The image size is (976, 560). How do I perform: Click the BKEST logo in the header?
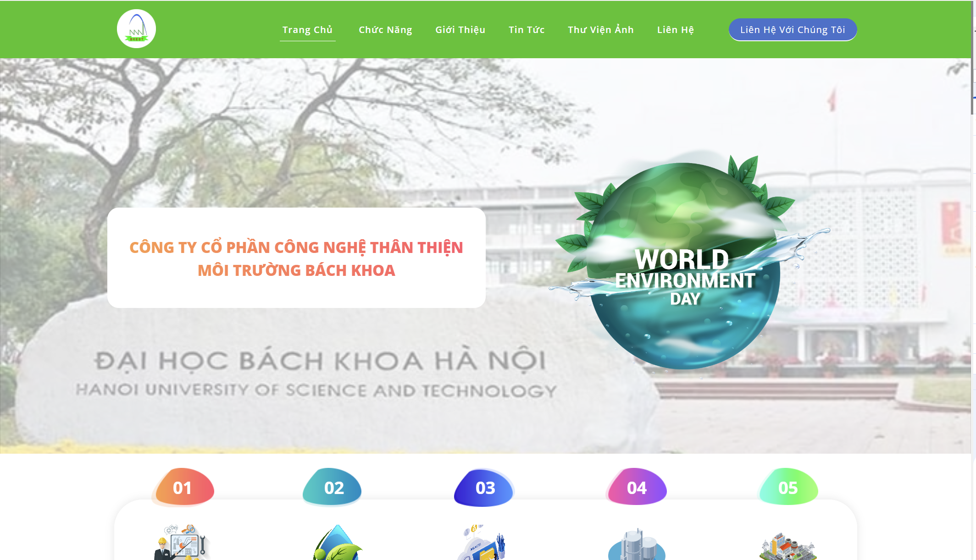(136, 29)
